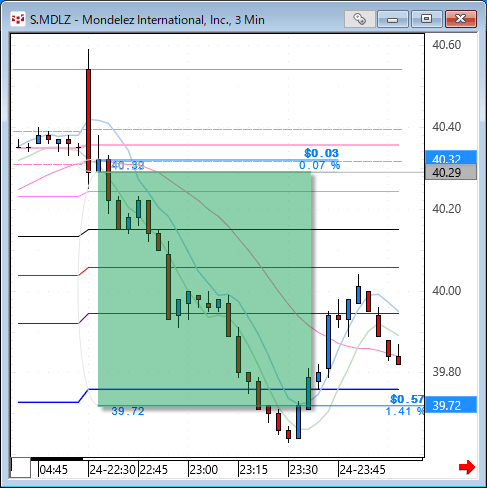The height and width of the screenshot is (488, 487).
Task: Click the 24-22:30 time axis label
Action: [112, 470]
